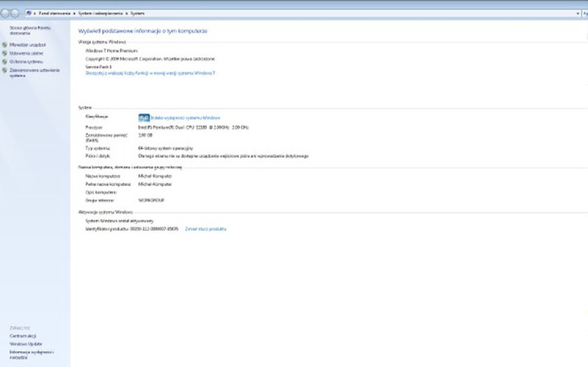Click the shield icon beside Ochrona systemu
This screenshot has height=367, width=588.
5,61
